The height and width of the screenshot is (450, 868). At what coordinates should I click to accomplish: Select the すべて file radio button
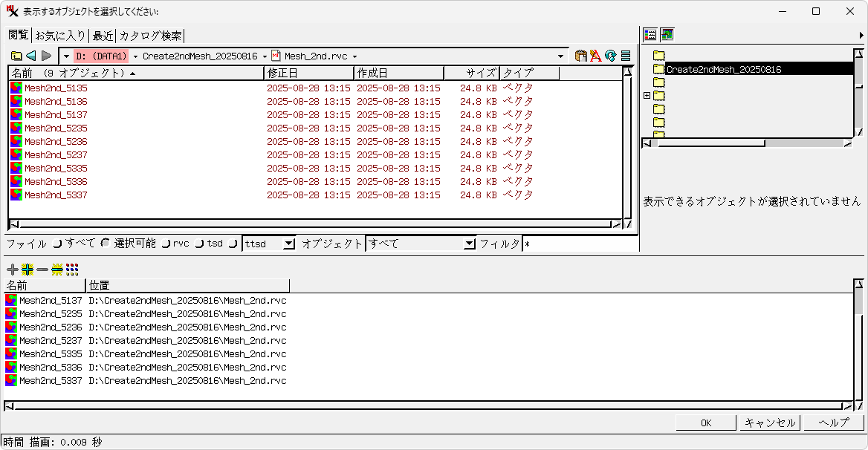[x=57, y=244]
